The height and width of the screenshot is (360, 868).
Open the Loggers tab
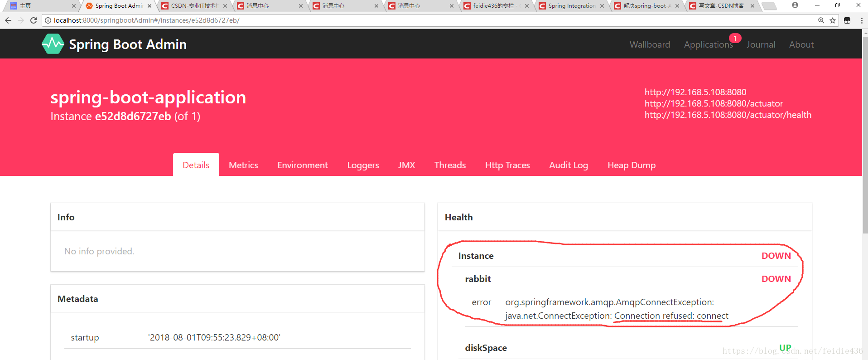point(363,165)
